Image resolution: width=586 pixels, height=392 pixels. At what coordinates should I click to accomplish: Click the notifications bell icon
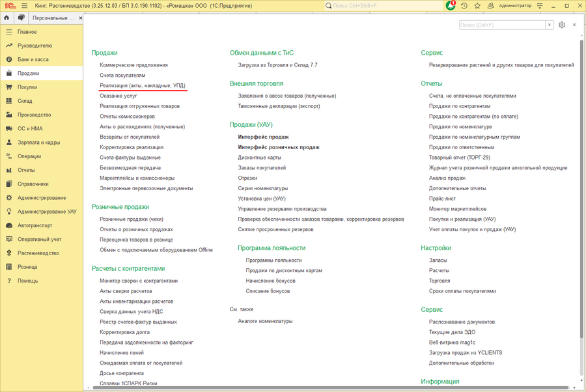tap(451, 6)
